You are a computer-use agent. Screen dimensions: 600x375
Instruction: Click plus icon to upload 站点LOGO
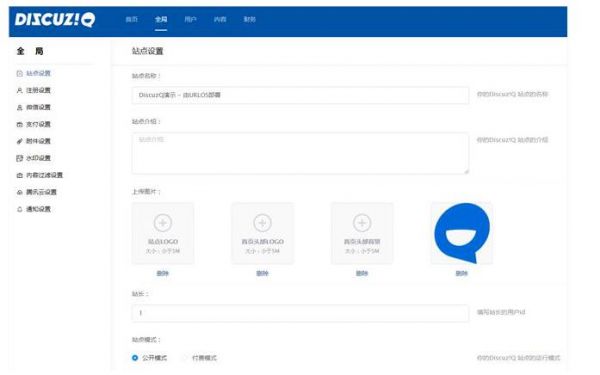[x=163, y=223]
